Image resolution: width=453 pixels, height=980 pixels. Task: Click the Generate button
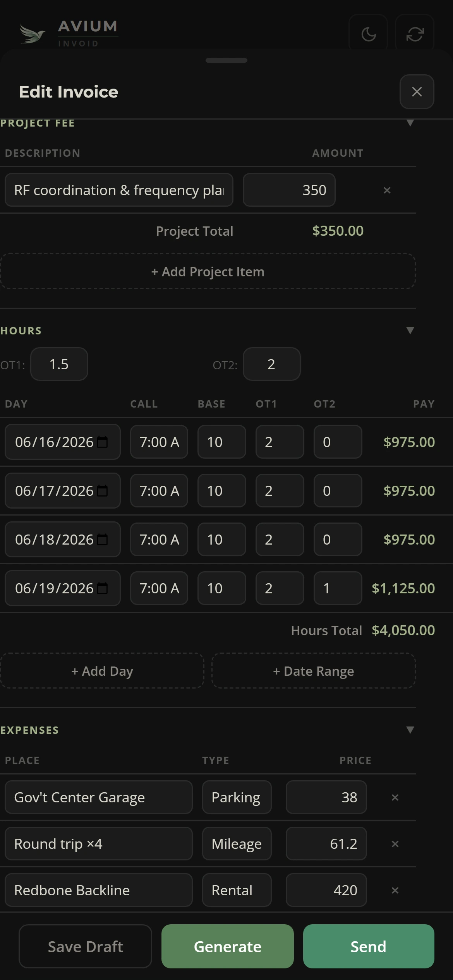click(x=228, y=946)
